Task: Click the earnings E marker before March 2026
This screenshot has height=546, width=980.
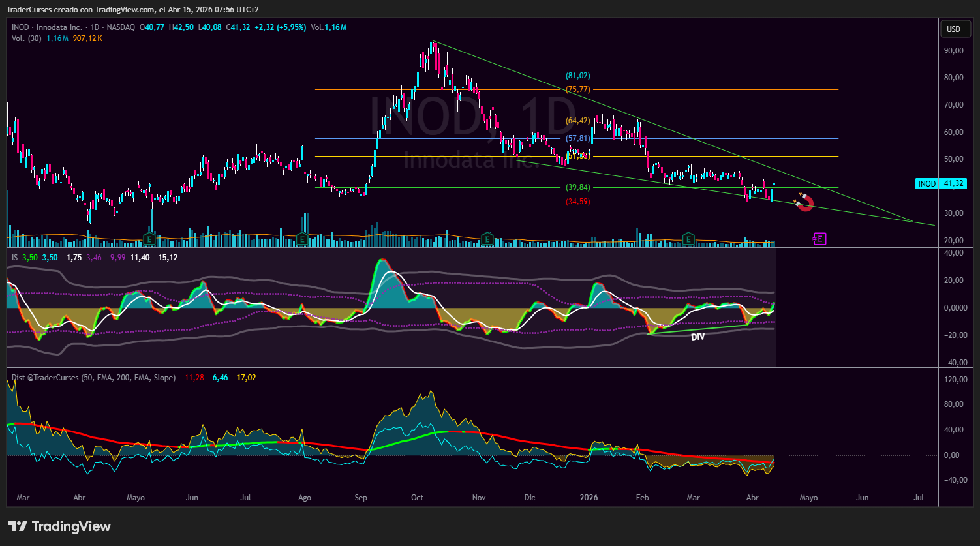Action: [688, 239]
